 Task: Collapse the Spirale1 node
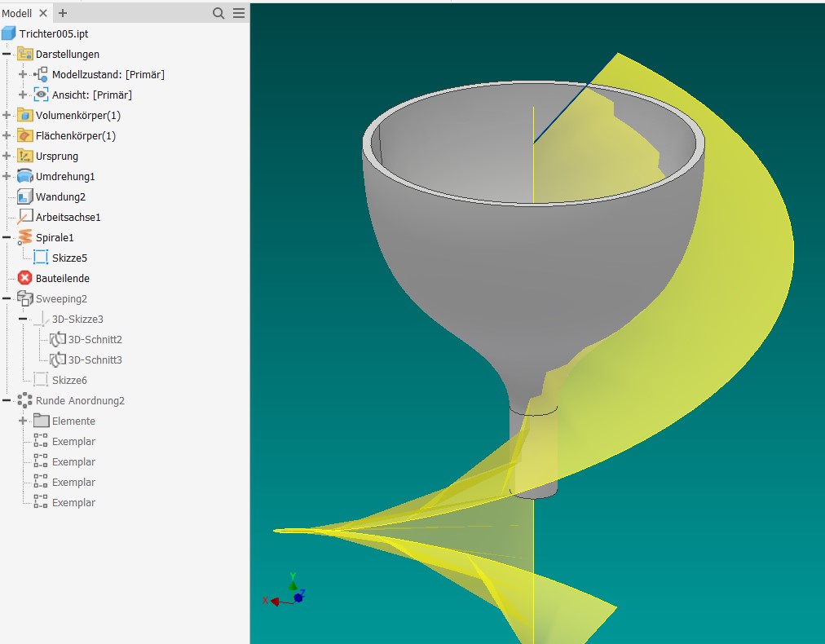click(x=7, y=237)
